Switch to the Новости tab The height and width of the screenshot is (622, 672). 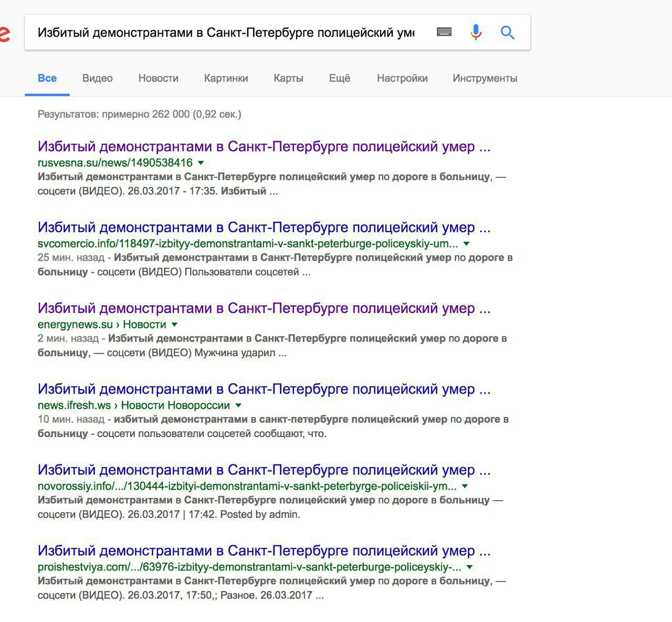click(158, 78)
